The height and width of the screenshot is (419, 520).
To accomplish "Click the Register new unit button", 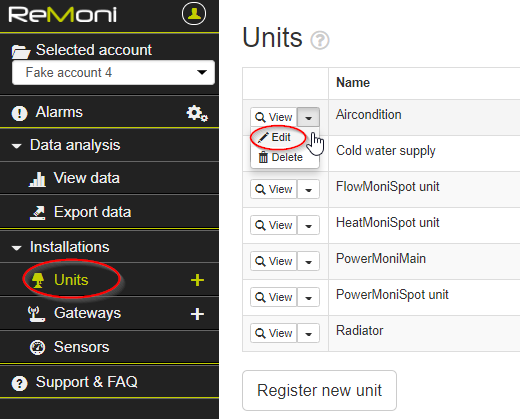I will [319, 390].
